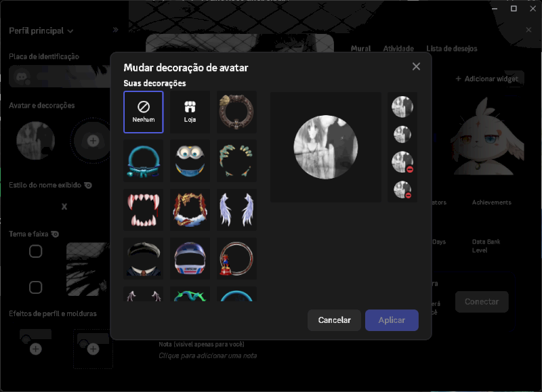Screen dimensions: 542x392
Task: Select the red dragon frame decoration
Action: pos(190,210)
